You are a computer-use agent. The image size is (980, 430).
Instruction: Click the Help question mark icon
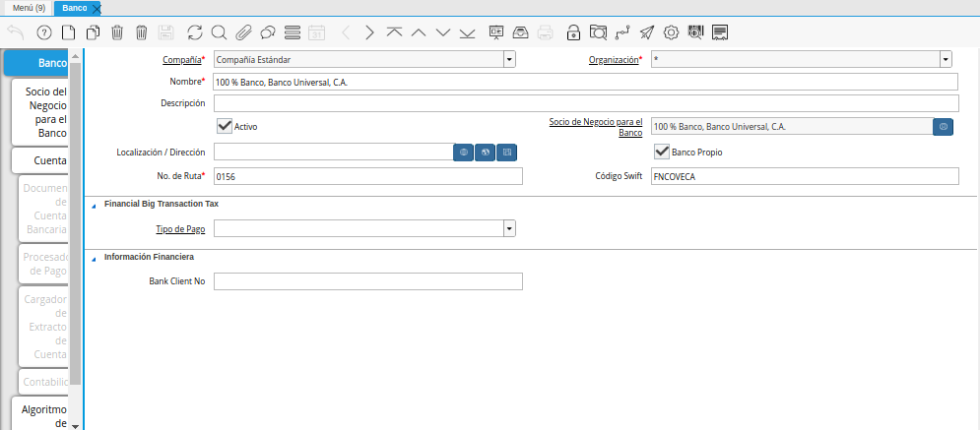tap(44, 32)
